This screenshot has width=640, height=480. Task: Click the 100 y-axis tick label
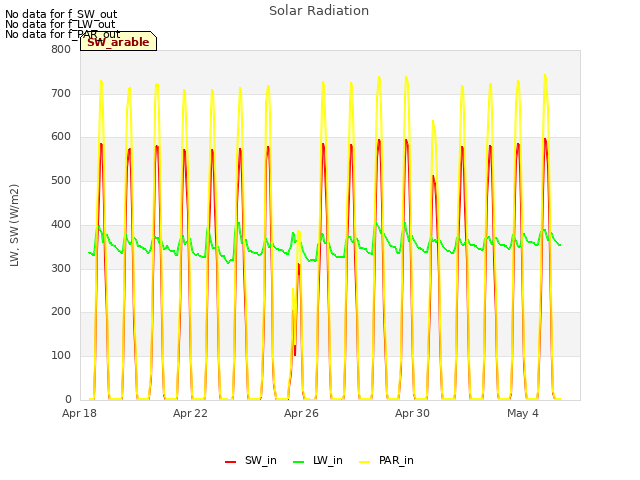pyautogui.click(x=61, y=356)
